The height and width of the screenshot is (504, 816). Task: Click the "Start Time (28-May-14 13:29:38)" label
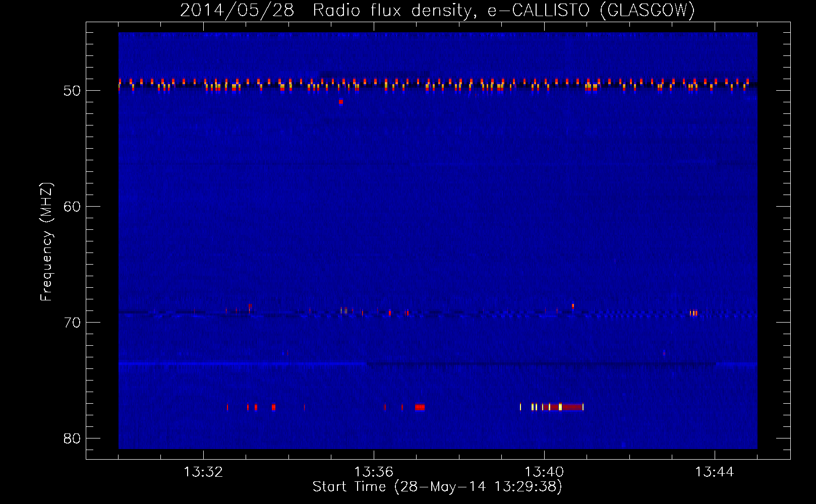(437, 486)
